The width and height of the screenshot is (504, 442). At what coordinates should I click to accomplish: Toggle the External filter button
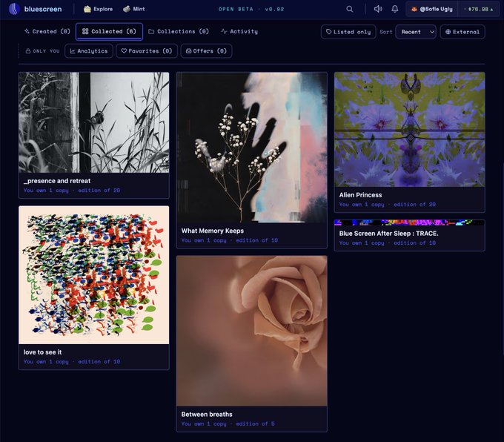[462, 32]
